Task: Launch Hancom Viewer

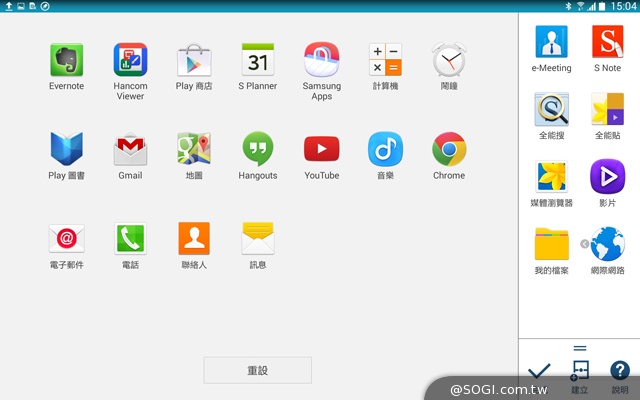Action: 130,60
